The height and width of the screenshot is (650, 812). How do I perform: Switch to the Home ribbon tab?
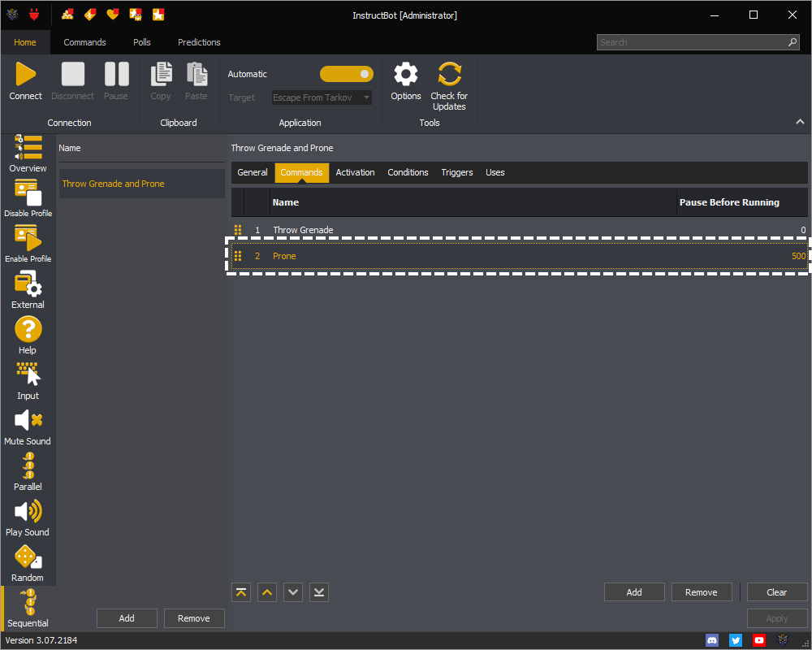[x=25, y=42]
